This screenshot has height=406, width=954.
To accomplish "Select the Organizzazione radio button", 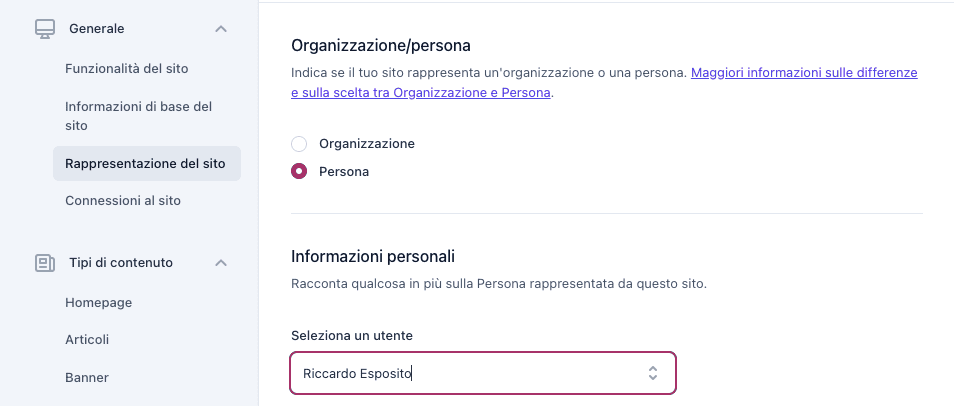I will pos(299,144).
